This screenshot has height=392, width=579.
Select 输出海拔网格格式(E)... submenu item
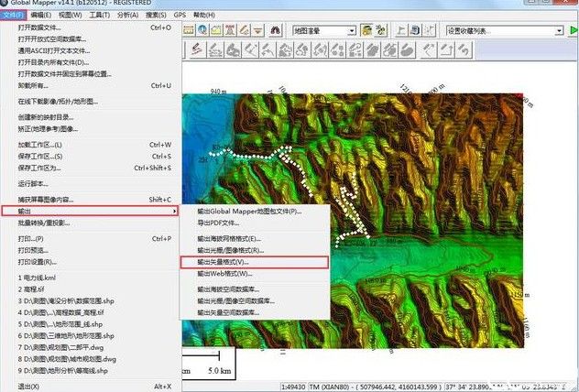click(x=255, y=239)
